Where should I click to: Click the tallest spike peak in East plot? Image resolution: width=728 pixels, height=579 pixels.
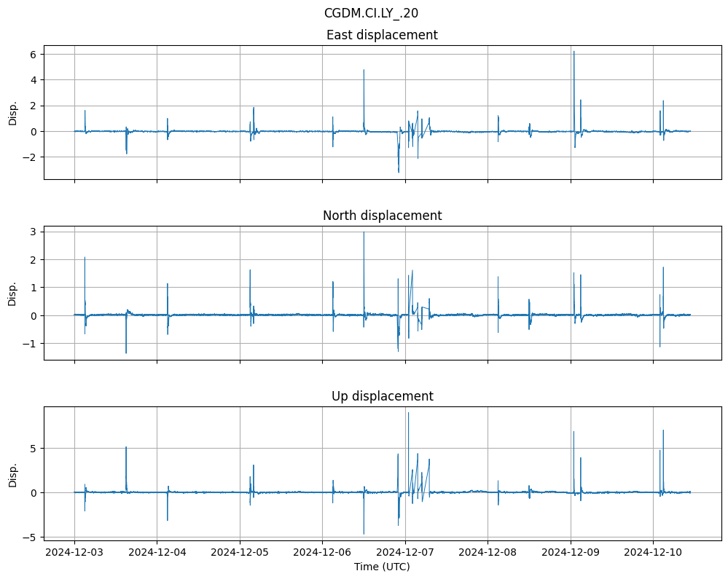(x=574, y=52)
